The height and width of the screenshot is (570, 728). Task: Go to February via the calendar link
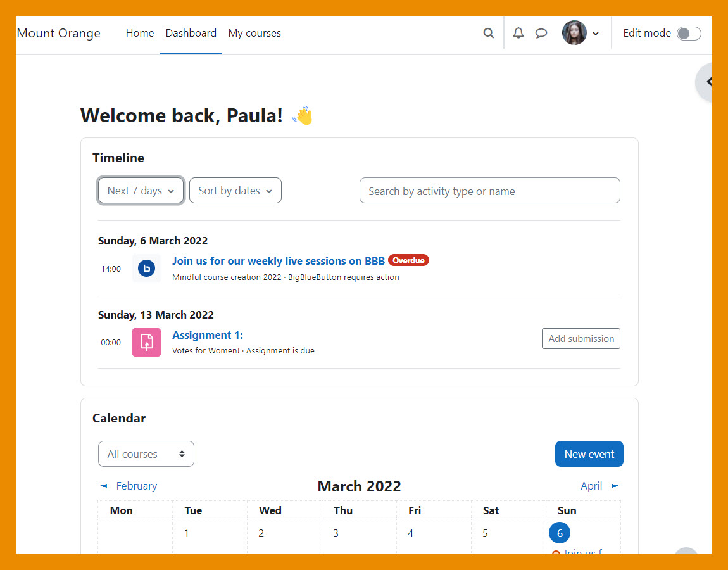135,486
